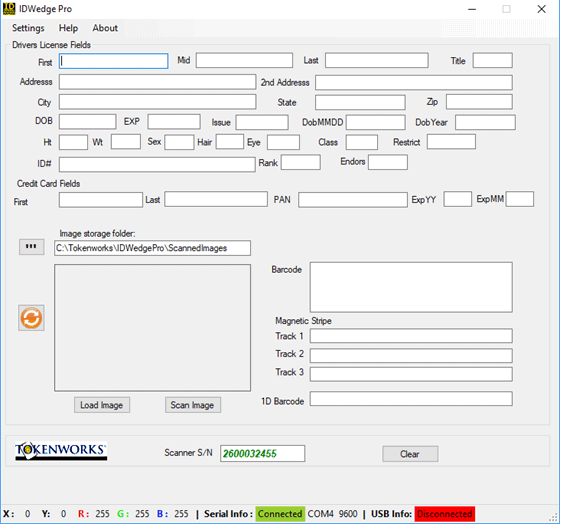This screenshot has height=525, width=561.
Task: Open the Settings menu
Action: 28,28
